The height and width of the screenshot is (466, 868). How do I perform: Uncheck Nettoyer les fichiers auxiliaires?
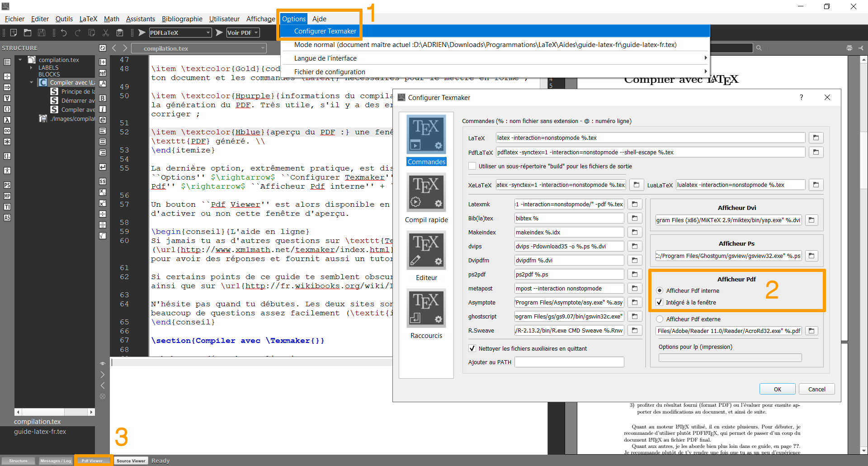[472, 348]
